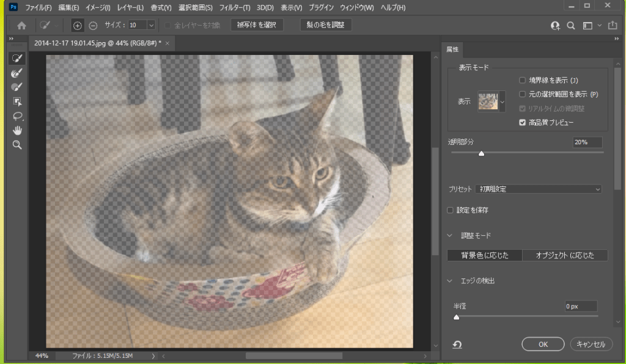Screen dimensions: 626x364
Task: Click the 透明部分 slider handle
Action: point(481,153)
